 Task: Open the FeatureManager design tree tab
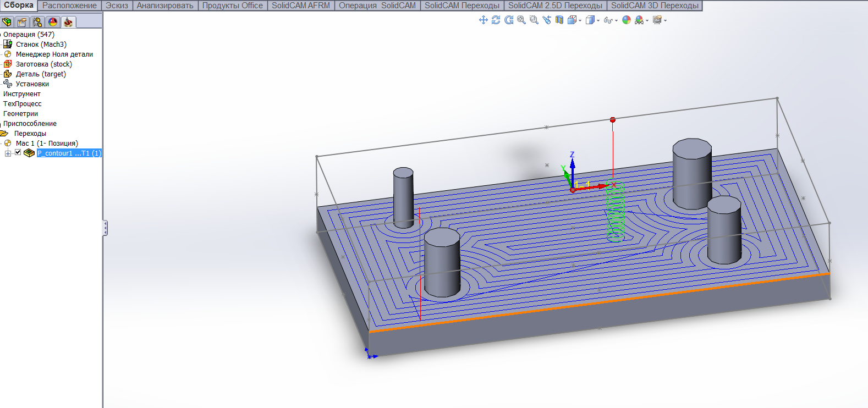pos(7,22)
